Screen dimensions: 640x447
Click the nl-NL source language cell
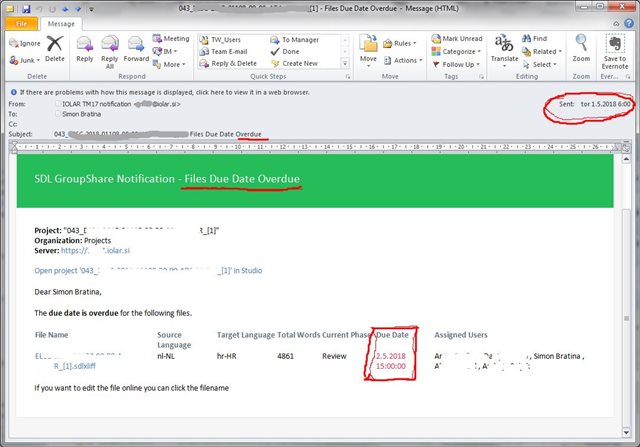pos(166,356)
